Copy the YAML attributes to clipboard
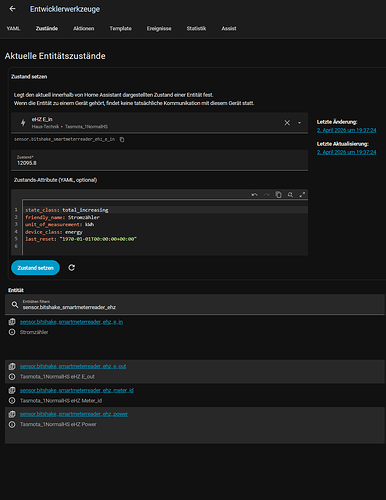386x500 pixels. [x=279, y=195]
